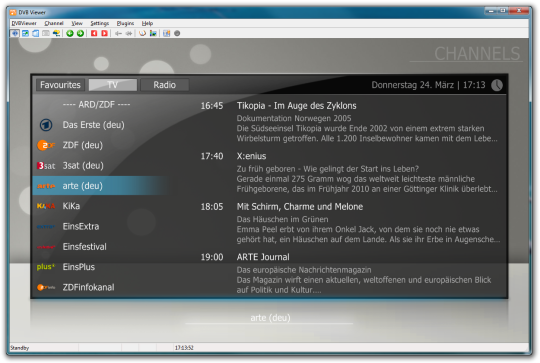The image size is (540, 363).
Task: Select the Das Erste (deu) channel
Action: [93, 125]
